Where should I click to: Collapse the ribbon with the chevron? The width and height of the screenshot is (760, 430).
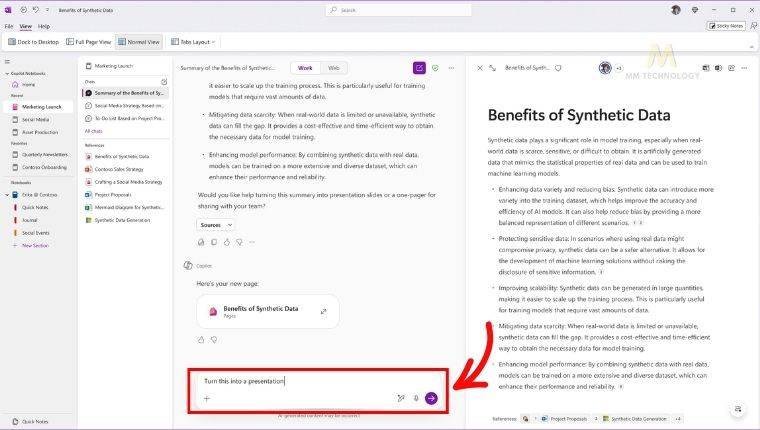pyautogui.click(x=752, y=47)
